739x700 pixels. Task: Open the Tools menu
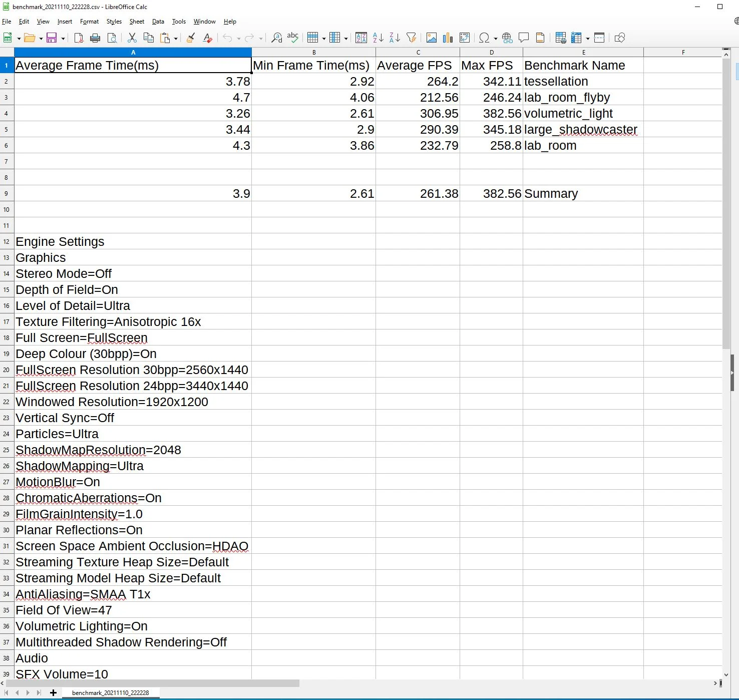pyautogui.click(x=179, y=22)
